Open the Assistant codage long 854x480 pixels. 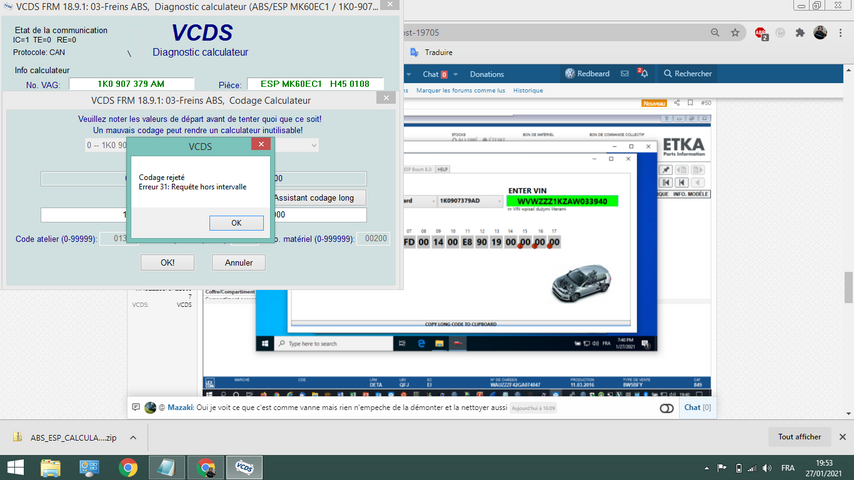tap(318, 198)
